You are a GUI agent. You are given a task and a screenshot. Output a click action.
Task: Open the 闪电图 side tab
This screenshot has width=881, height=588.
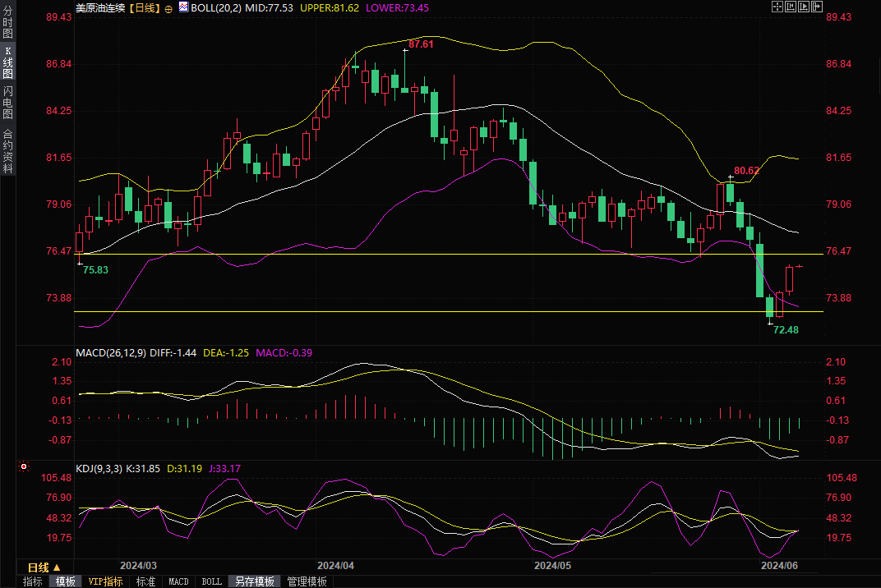(x=7, y=102)
